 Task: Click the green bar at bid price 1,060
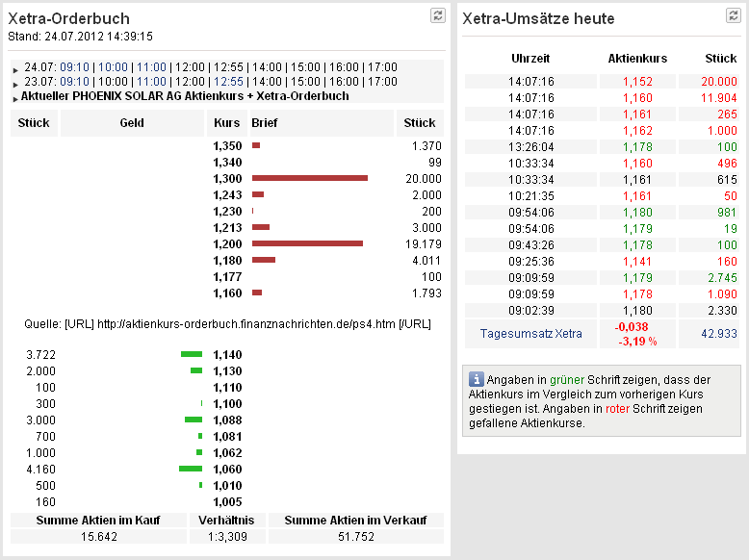pyautogui.click(x=191, y=469)
